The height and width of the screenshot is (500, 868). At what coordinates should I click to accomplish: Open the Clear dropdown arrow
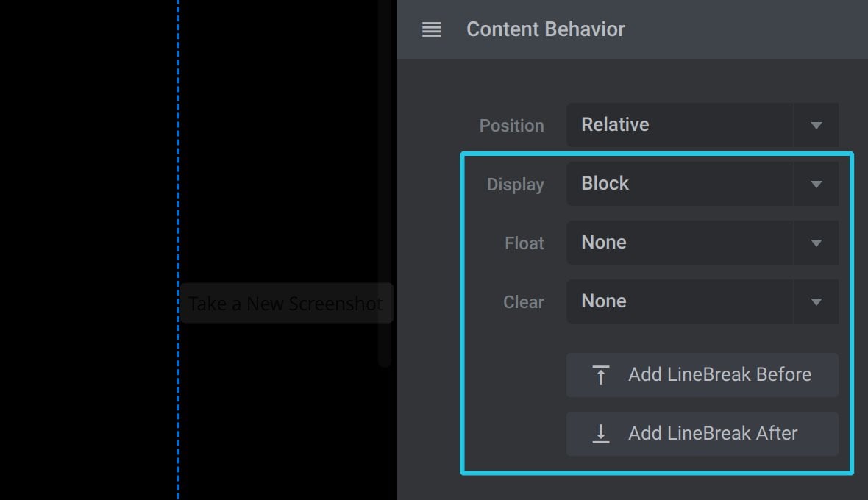(816, 302)
